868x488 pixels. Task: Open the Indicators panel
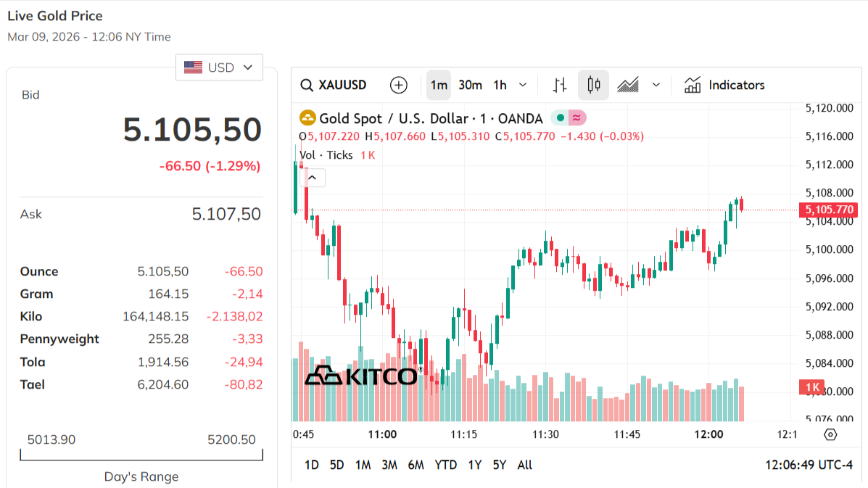(724, 85)
